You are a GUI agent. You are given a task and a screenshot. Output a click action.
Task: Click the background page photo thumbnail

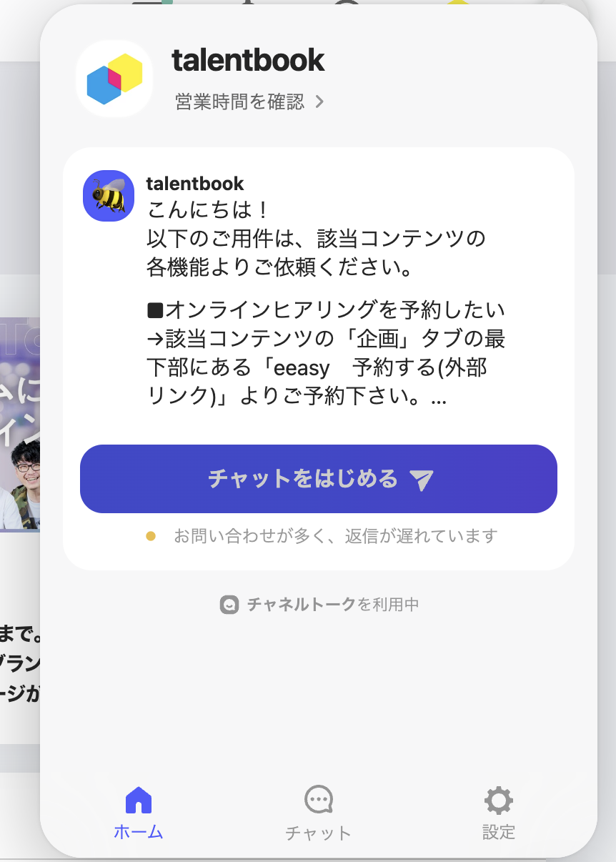[20, 425]
